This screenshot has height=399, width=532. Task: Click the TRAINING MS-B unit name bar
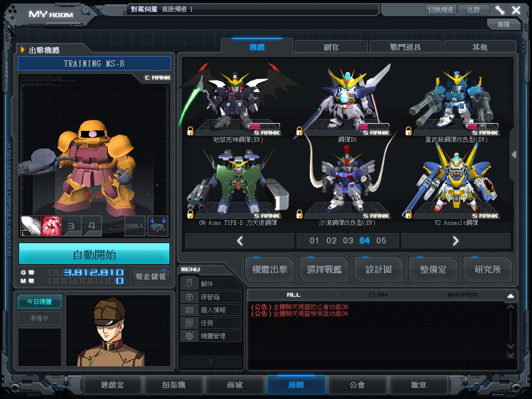coord(95,63)
